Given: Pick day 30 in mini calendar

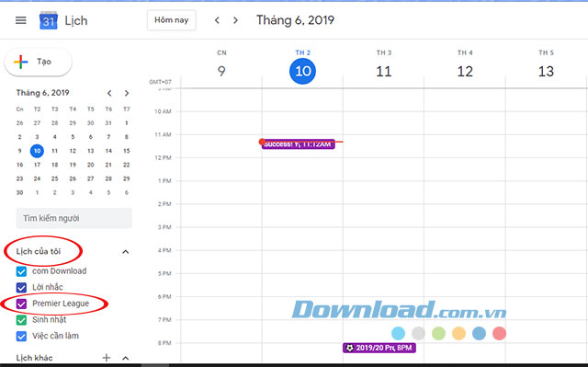Looking at the screenshot, I should pyautogui.click(x=19, y=192).
